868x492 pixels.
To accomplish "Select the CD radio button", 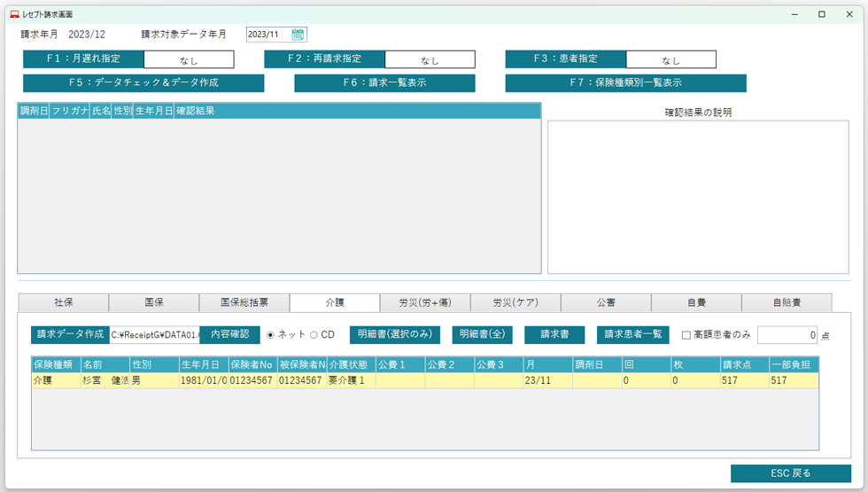I will click(x=314, y=335).
